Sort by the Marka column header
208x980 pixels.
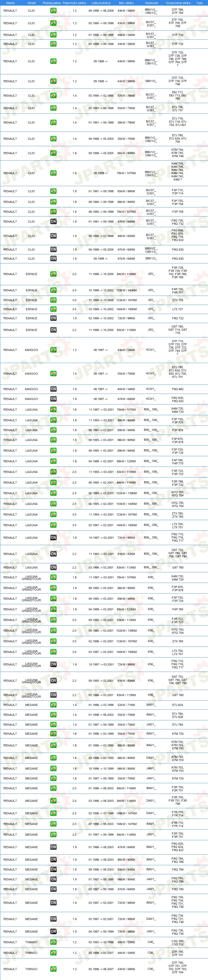(10, 3)
